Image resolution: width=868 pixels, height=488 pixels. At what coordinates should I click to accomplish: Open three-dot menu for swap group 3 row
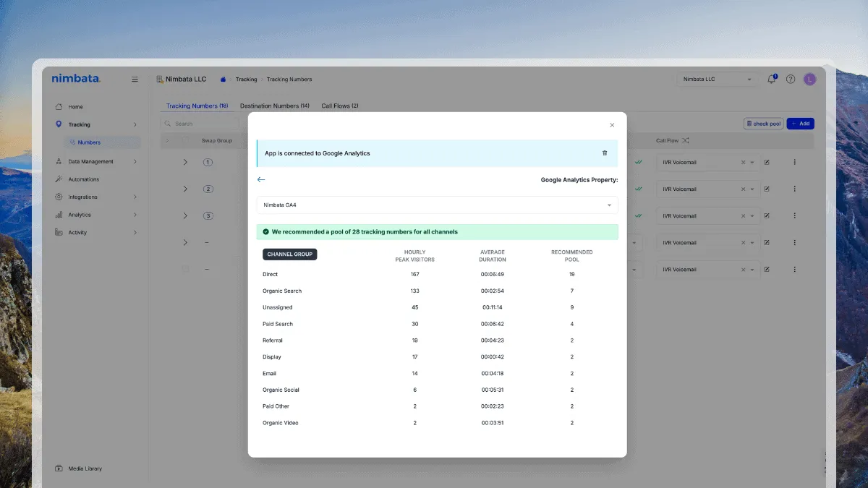pyautogui.click(x=794, y=215)
